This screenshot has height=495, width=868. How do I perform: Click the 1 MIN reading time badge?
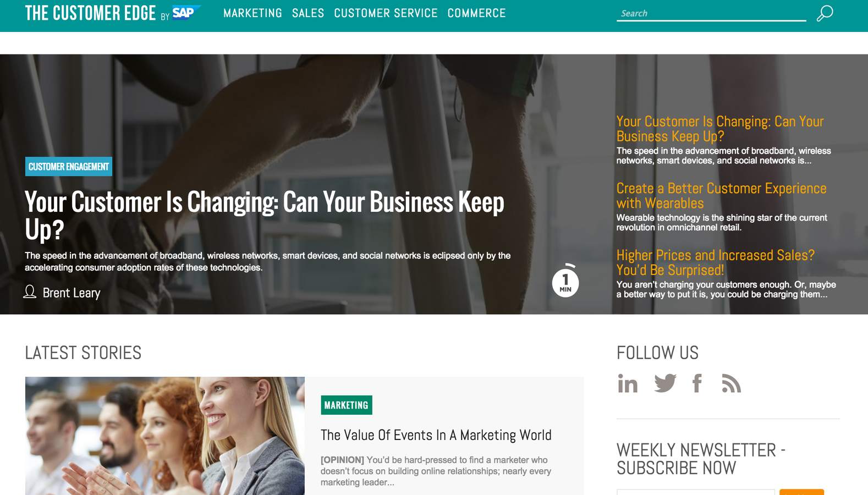coord(565,282)
